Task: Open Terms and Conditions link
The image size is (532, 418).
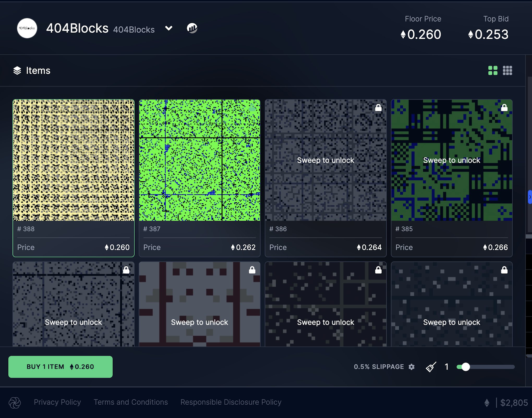Action: tap(131, 402)
